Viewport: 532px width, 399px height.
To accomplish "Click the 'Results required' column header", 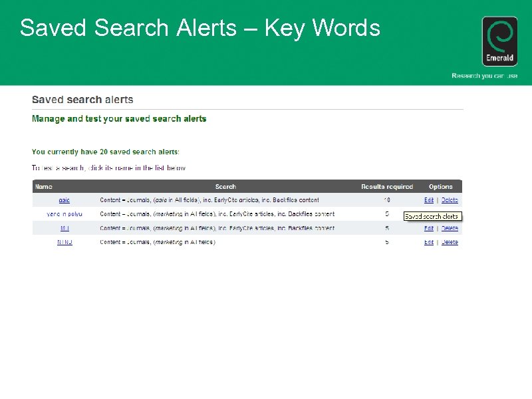I will 387,186.
